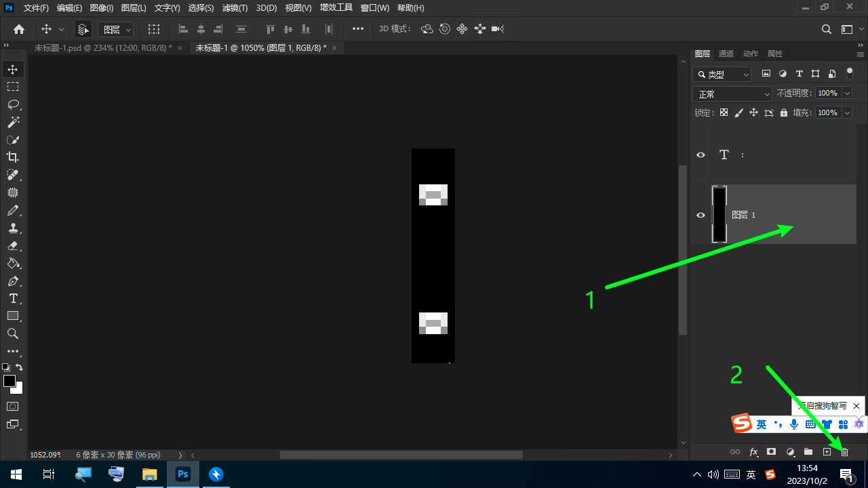Click the foreground color swatch

(x=9, y=381)
